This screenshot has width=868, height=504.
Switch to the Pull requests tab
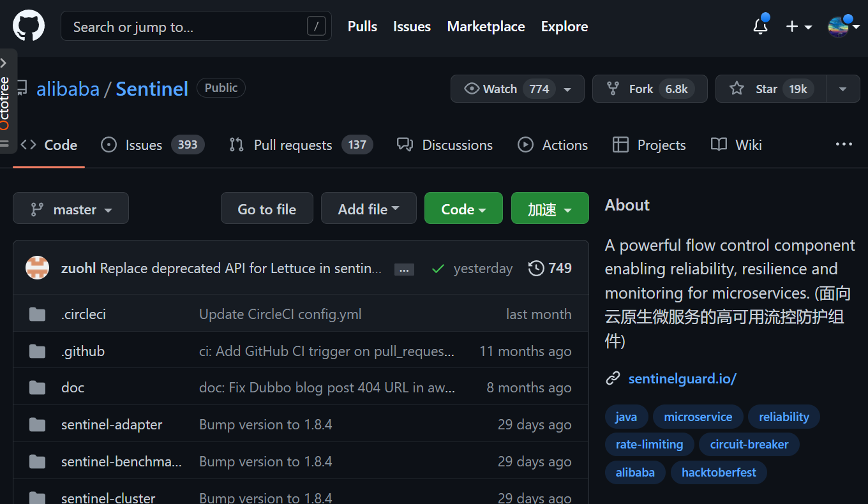pos(301,145)
